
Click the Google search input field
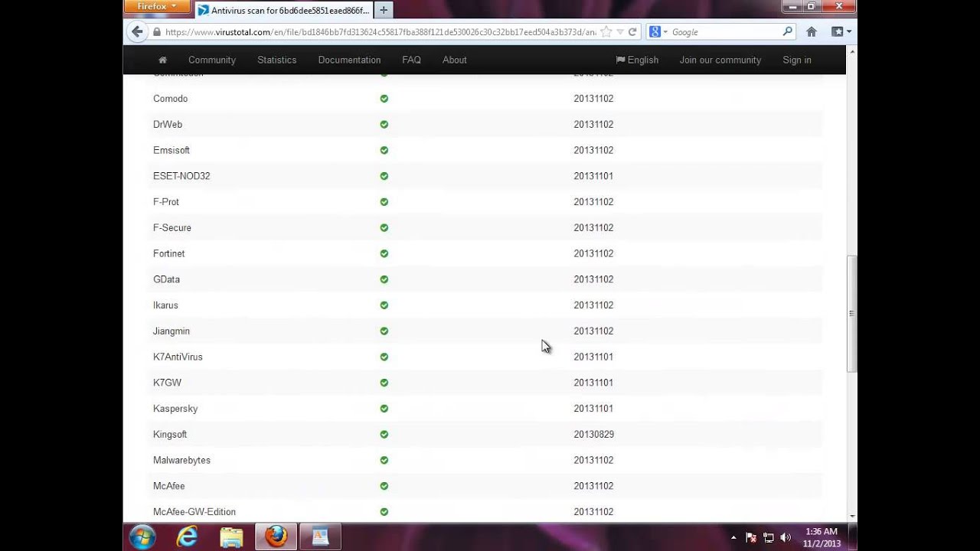point(724,32)
